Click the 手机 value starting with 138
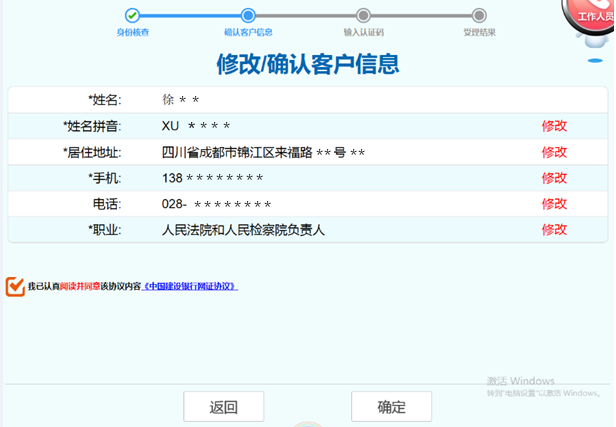 212,178
